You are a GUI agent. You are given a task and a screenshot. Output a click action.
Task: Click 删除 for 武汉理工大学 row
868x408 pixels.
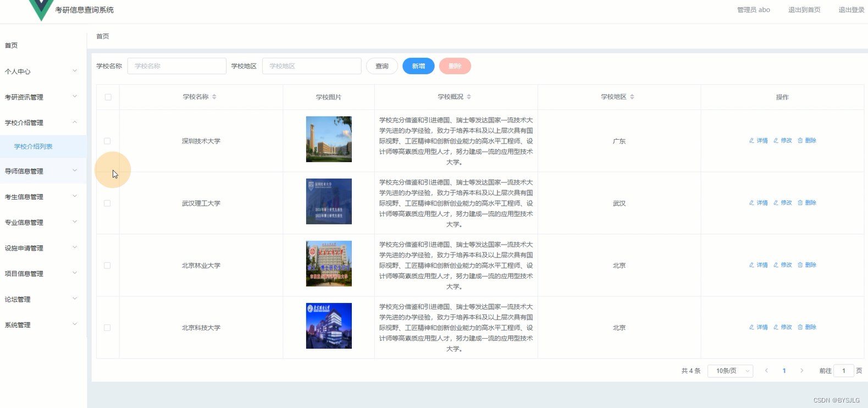point(807,203)
